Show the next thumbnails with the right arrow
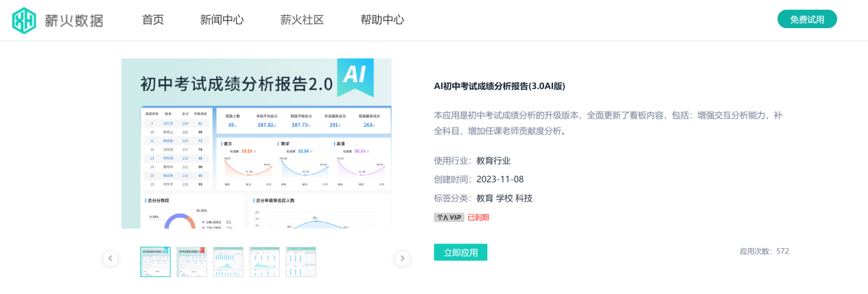The width and height of the screenshot is (868, 294). (403, 258)
